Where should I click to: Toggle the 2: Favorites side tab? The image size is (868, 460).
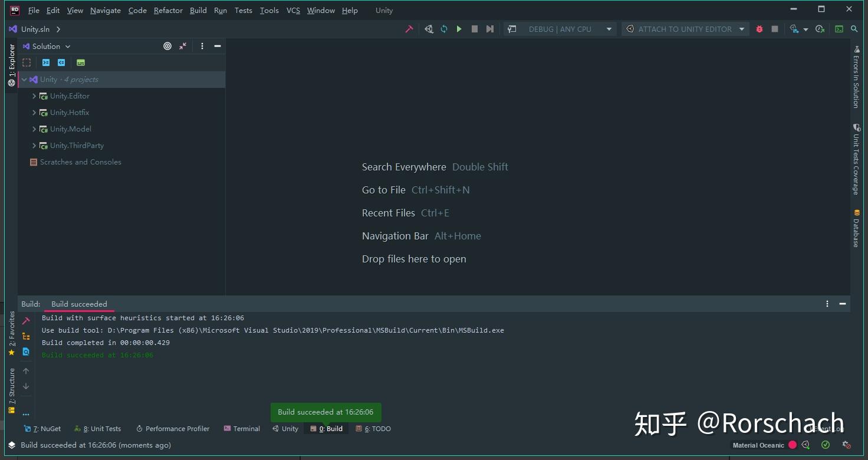[11, 334]
